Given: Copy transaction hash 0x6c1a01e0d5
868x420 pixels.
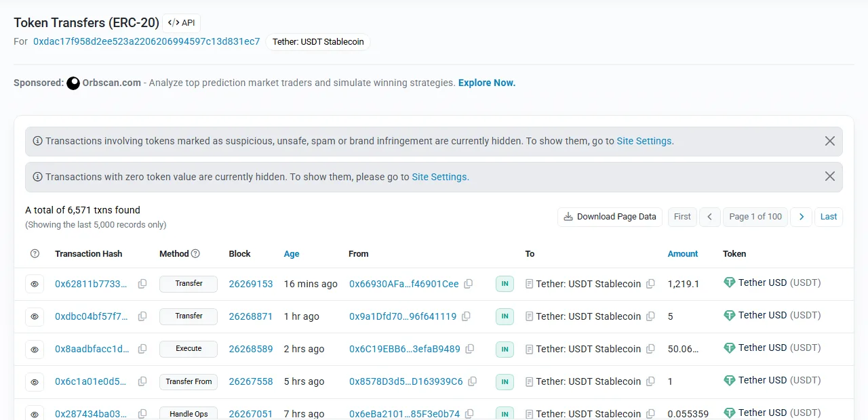Looking at the screenshot, I should tap(142, 381).
